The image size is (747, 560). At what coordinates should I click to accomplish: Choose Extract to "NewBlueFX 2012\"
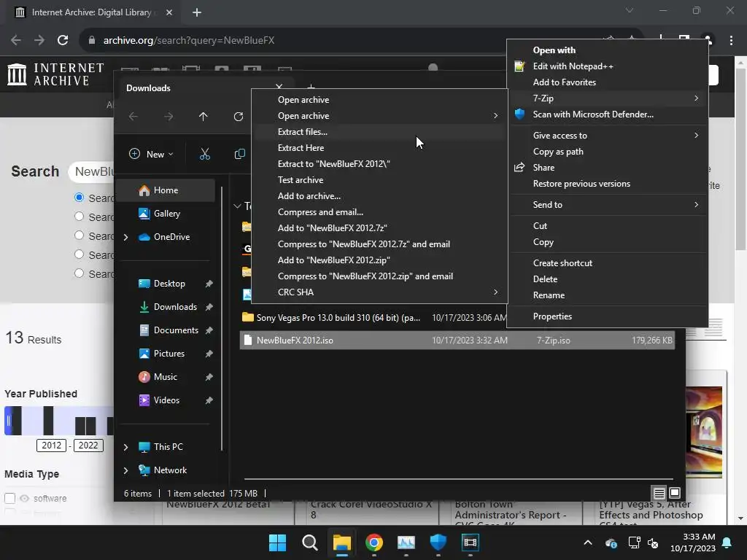[x=379, y=164]
